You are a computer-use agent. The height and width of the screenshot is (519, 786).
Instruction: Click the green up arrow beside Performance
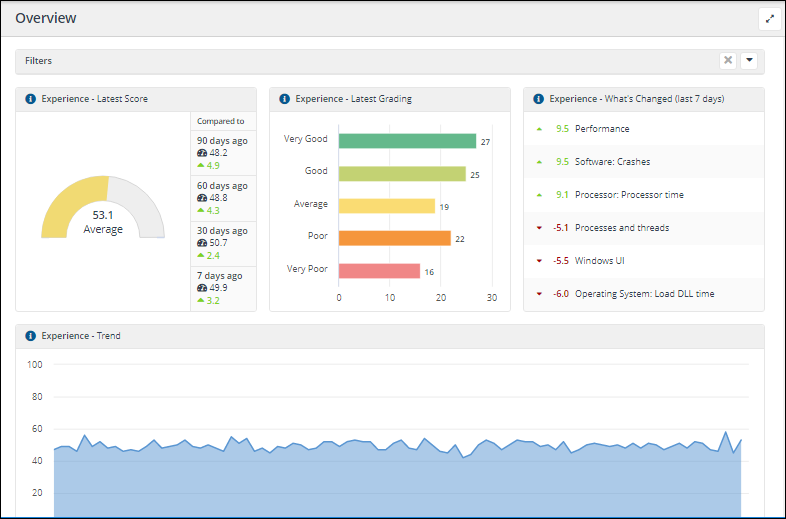[540, 129]
